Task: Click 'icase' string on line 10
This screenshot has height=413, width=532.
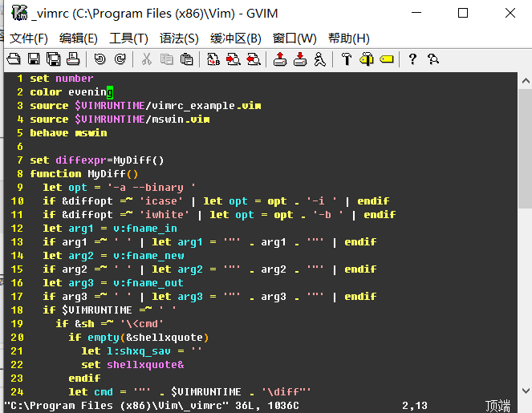Action: point(160,200)
